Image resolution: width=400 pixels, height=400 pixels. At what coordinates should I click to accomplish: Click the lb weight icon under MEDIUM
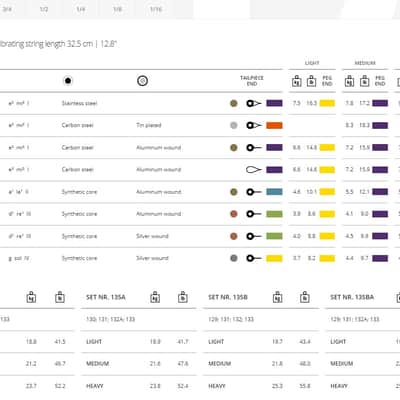click(364, 81)
